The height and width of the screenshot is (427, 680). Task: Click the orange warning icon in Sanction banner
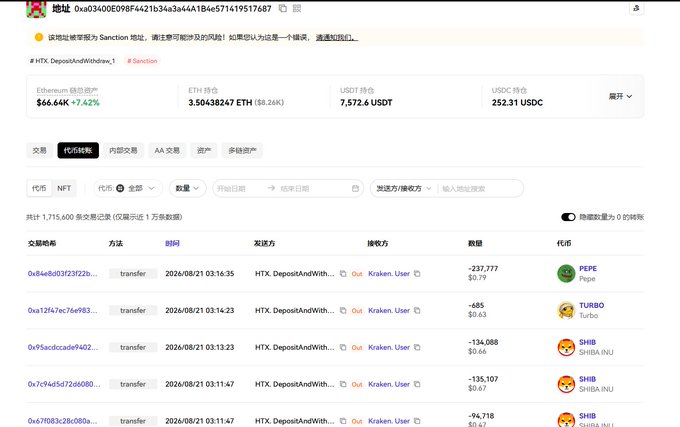click(x=39, y=37)
